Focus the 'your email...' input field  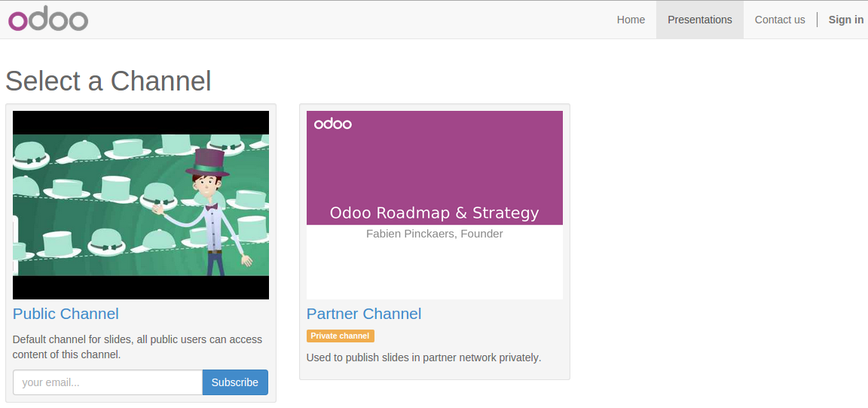[x=108, y=382]
